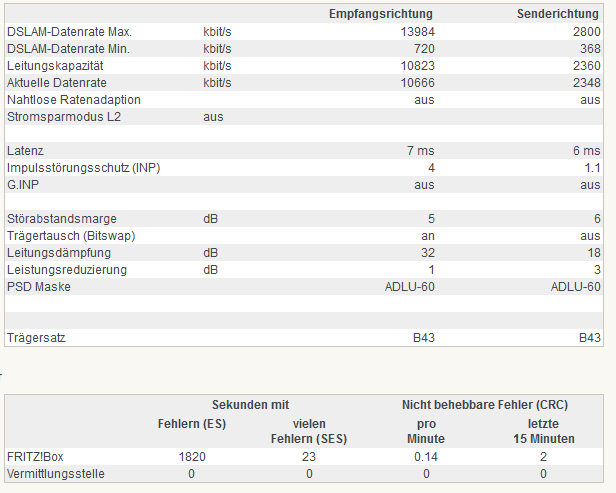616x493 pixels.
Task: Click the Leistungsreduzierung row label
Action: pos(67,270)
